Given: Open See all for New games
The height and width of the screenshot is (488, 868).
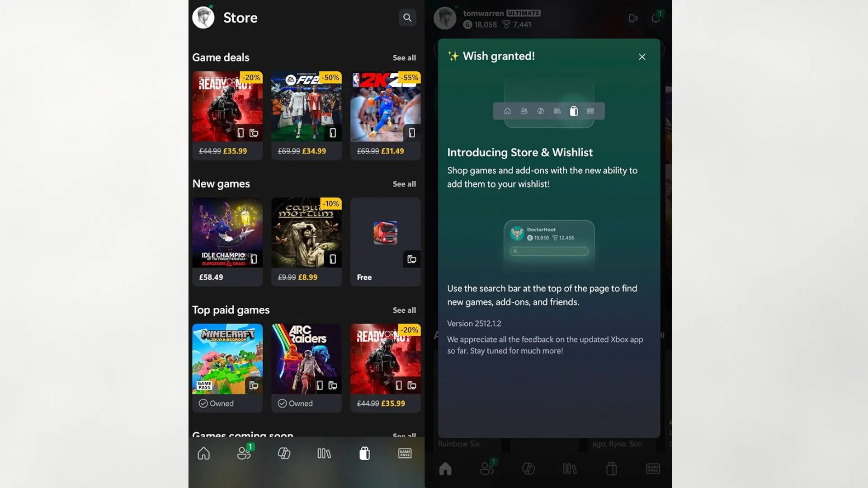Looking at the screenshot, I should [404, 184].
